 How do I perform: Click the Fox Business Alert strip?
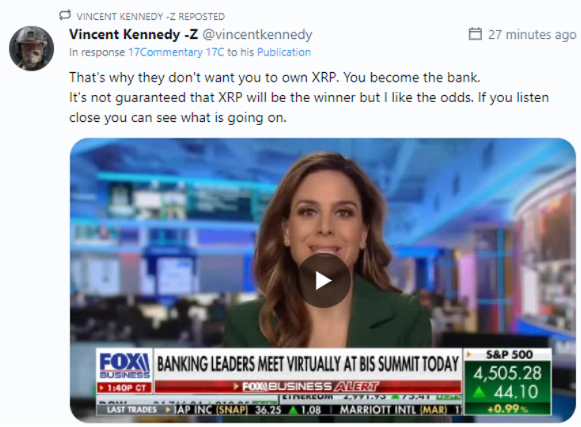tap(308, 387)
